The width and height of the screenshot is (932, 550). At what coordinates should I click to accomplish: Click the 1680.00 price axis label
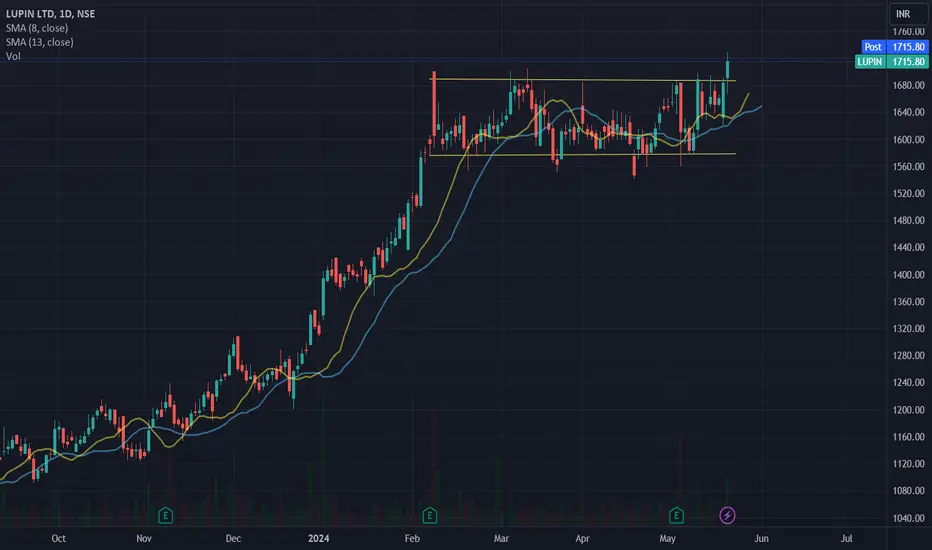click(908, 85)
